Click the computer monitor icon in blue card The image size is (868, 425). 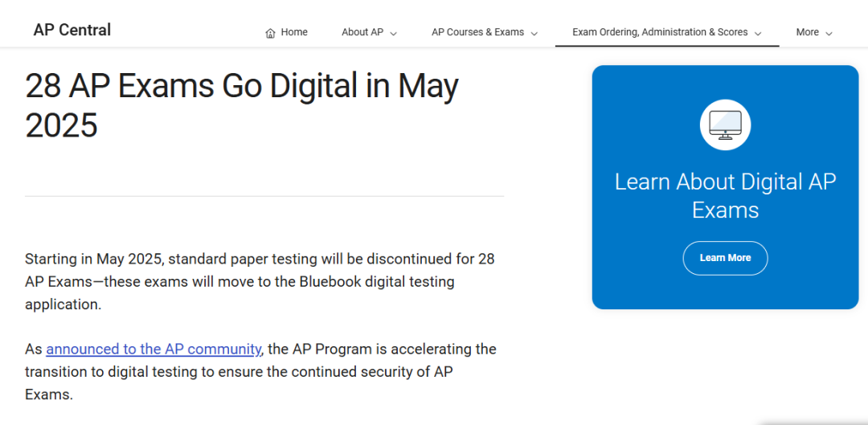(725, 125)
